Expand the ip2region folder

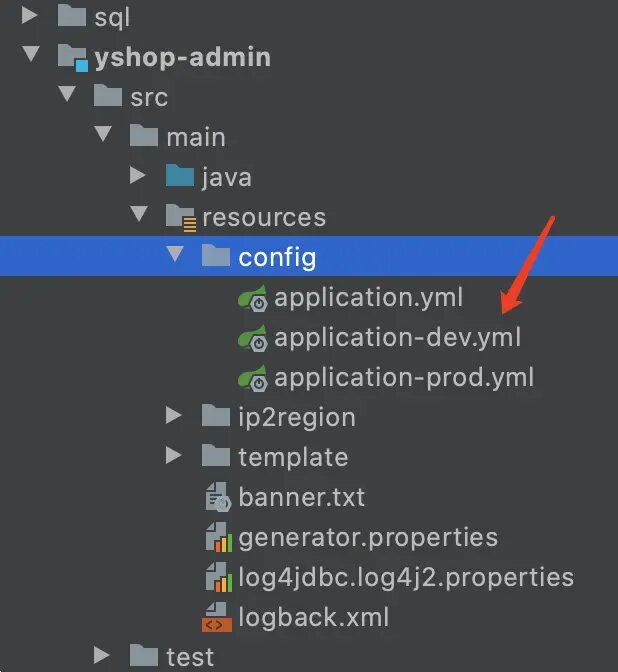[x=173, y=415]
